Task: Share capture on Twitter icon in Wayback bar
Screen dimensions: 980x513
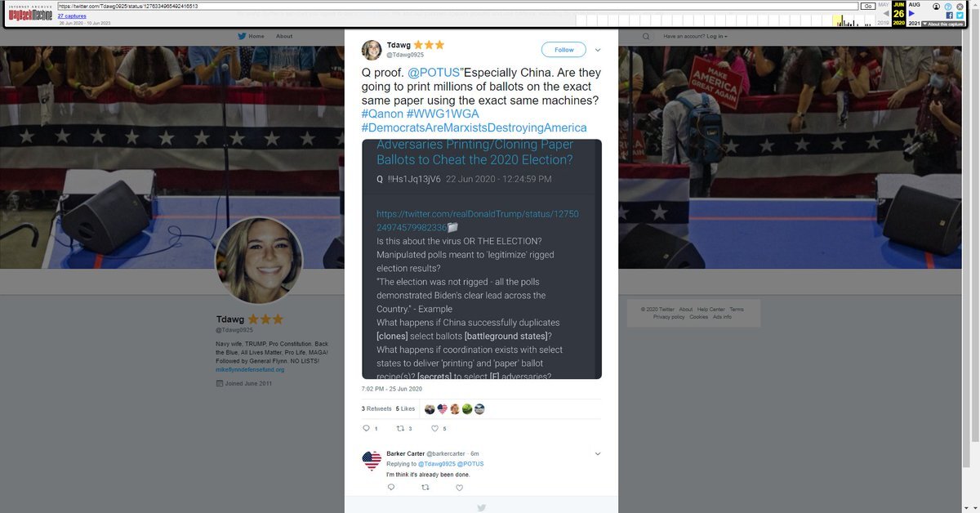Action: [959, 16]
